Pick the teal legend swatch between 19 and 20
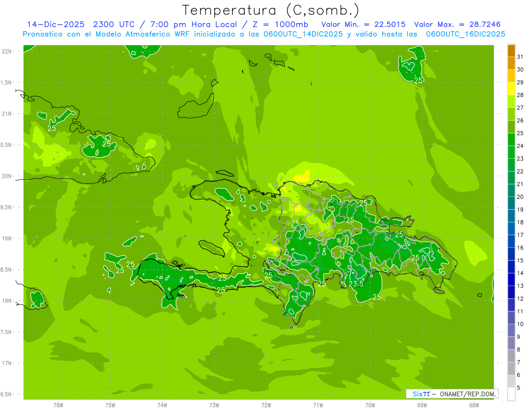 click(x=511, y=203)
